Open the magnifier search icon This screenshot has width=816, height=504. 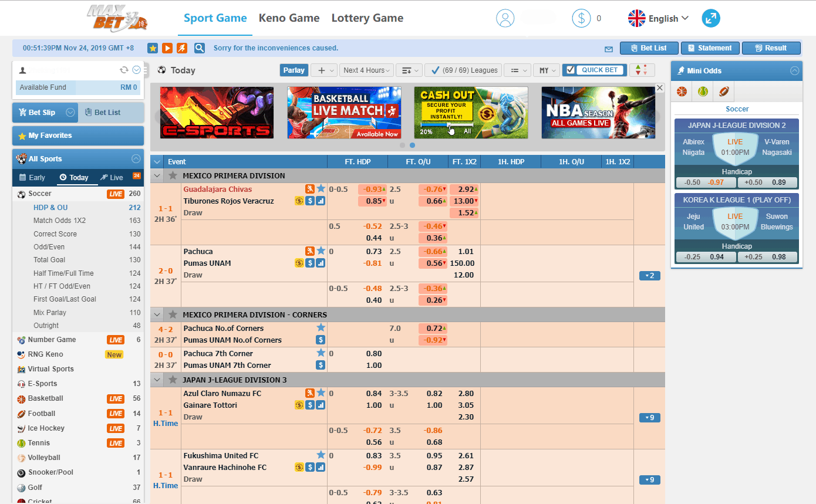click(x=200, y=48)
